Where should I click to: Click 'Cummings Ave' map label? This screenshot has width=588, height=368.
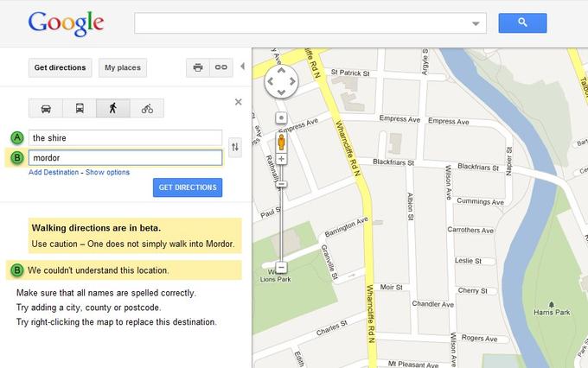point(480,201)
